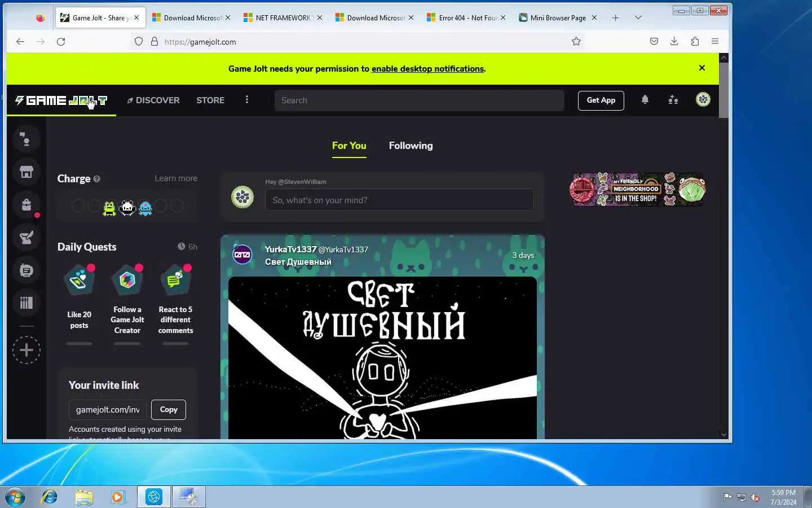Click the browser back arrow
Viewport: 812px width, 508px height.
(x=20, y=41)
